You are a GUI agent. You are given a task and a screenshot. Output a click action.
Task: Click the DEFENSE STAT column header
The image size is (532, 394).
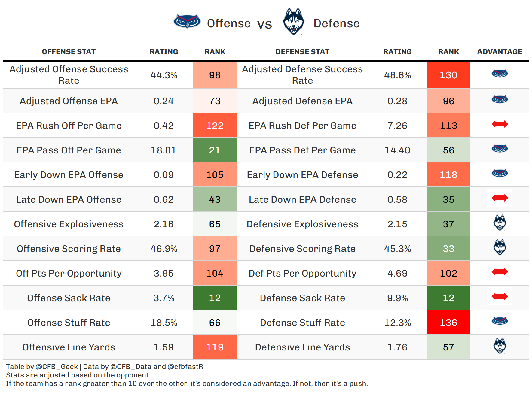tap(302, 52)
